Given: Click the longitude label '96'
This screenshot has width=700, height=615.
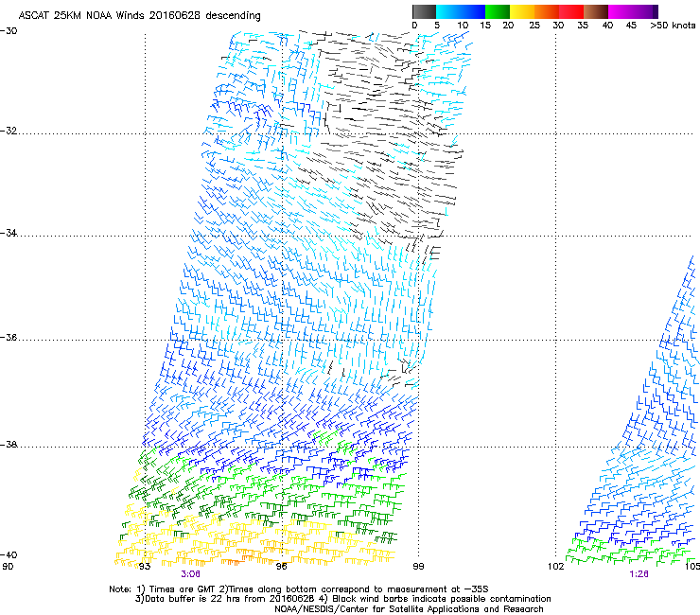Looking at the screenshot, I should tap(281, 567).
